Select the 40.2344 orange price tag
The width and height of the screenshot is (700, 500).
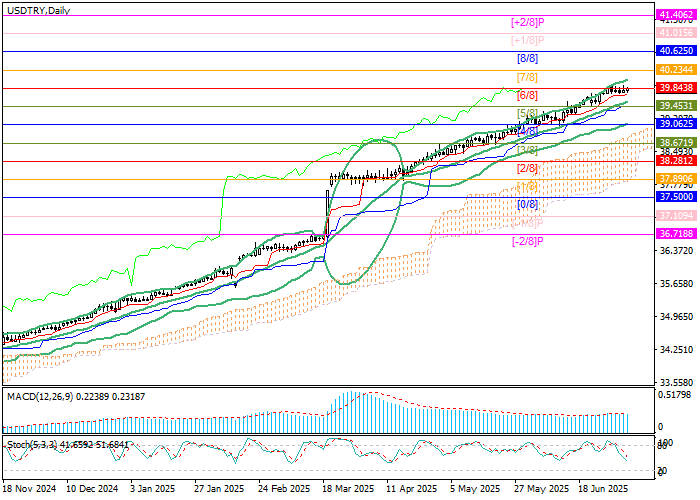[x=676, y=69]
